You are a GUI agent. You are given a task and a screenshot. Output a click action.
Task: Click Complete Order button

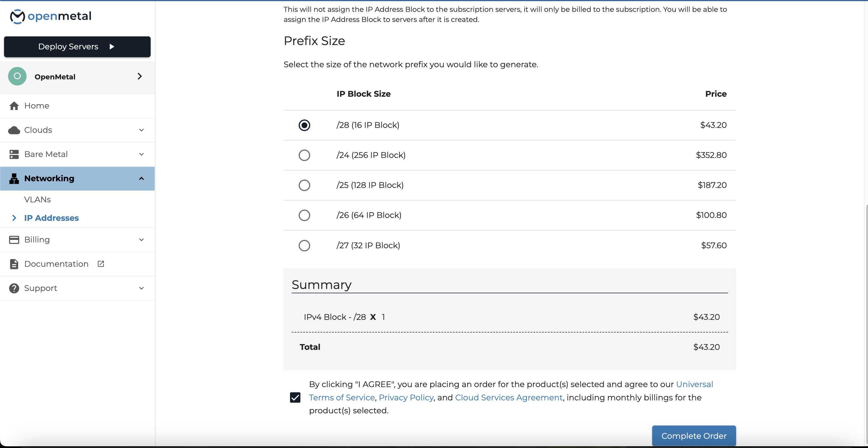(x=693, y=435)
